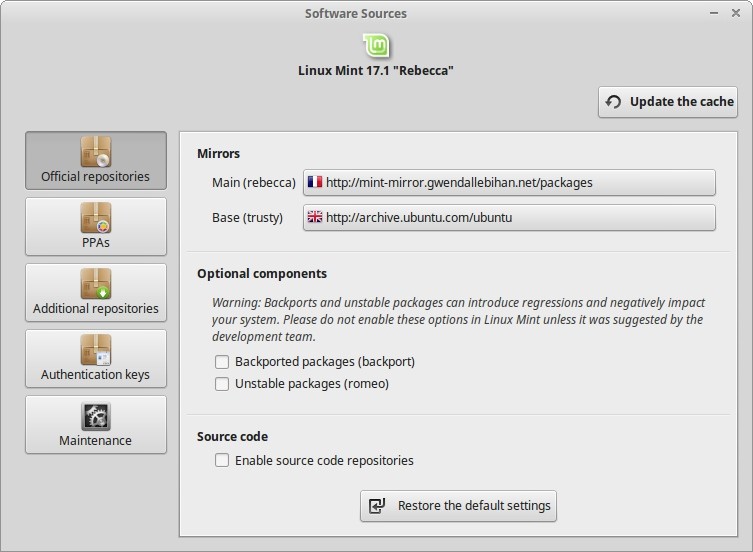Minimize the Software Sources window
Image resolution: width=753 pixels, height=552 pixels.
coord(714,13)
